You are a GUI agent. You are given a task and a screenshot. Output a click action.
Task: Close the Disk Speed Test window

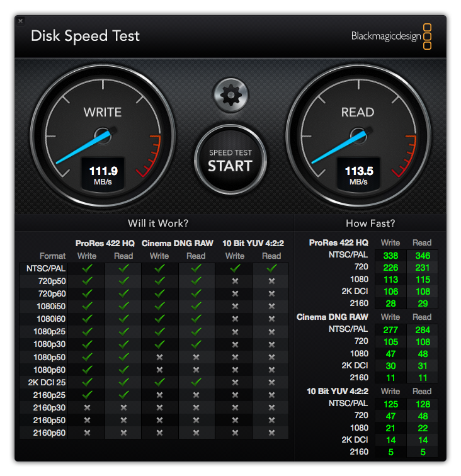tap(20, 21)
